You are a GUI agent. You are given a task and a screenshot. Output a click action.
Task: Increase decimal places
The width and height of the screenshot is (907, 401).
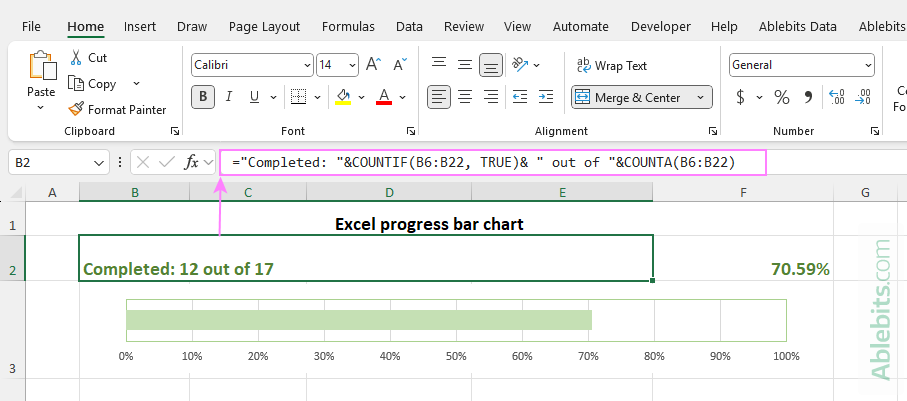coord(837,97)
